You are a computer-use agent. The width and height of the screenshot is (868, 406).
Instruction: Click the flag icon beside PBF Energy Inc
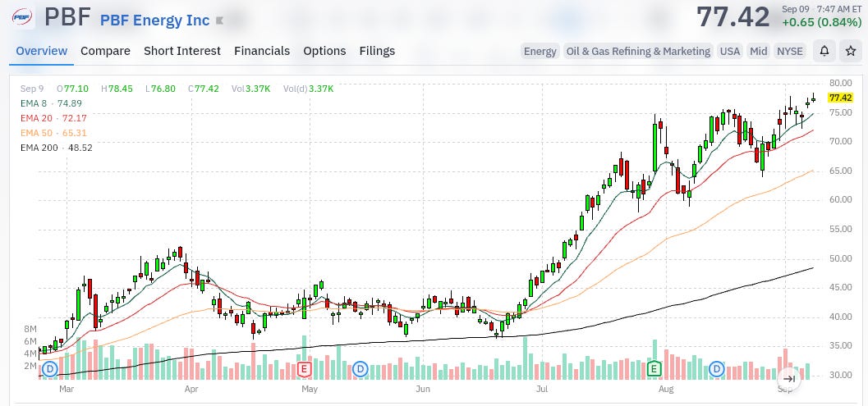[220, 21]
